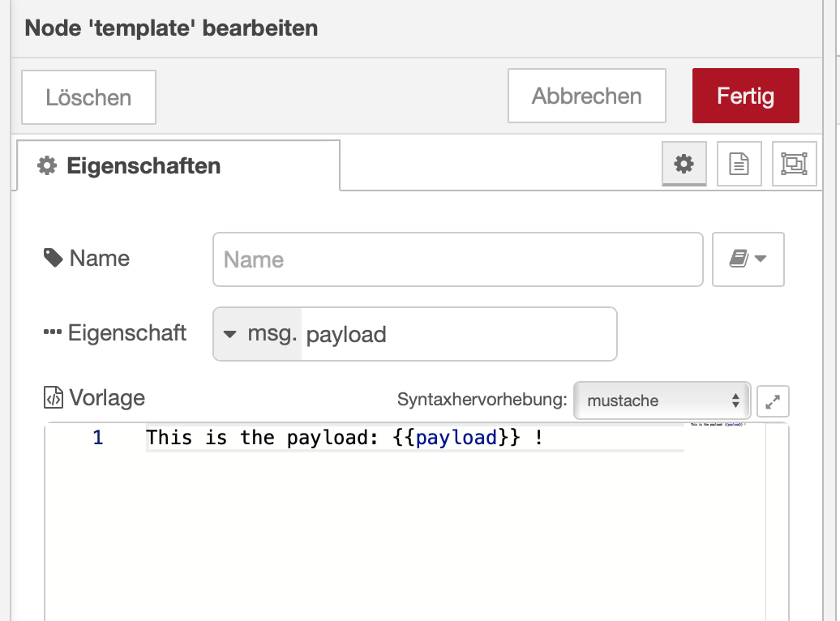The height and width of the screenshot is (621, 840).
Task: Open the node description document icon
Action: coord(739,165)
